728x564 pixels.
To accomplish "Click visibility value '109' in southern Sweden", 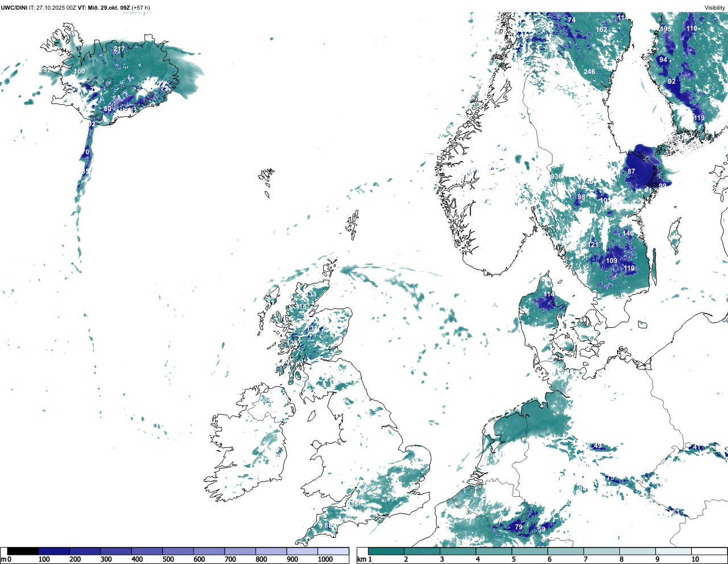I will (x=611, y=261).
